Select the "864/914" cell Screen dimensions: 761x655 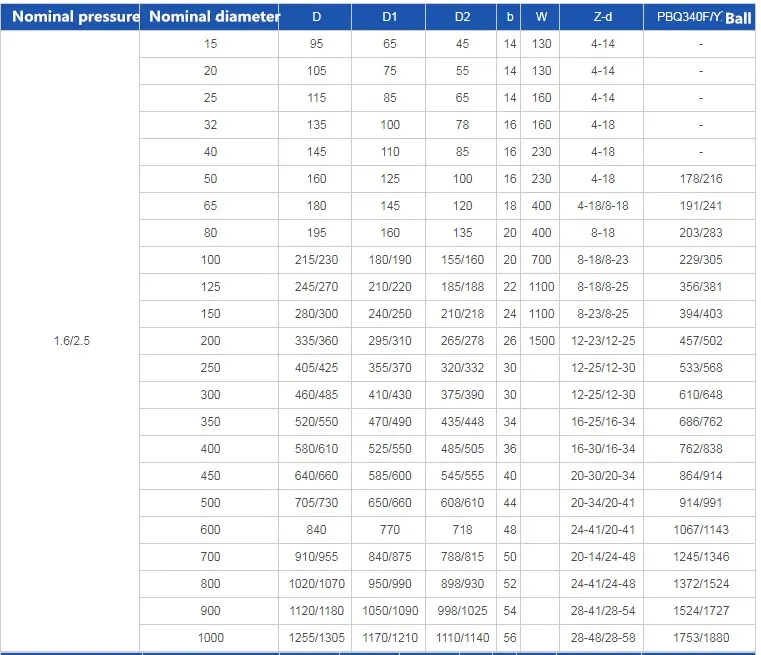point(700,475)
